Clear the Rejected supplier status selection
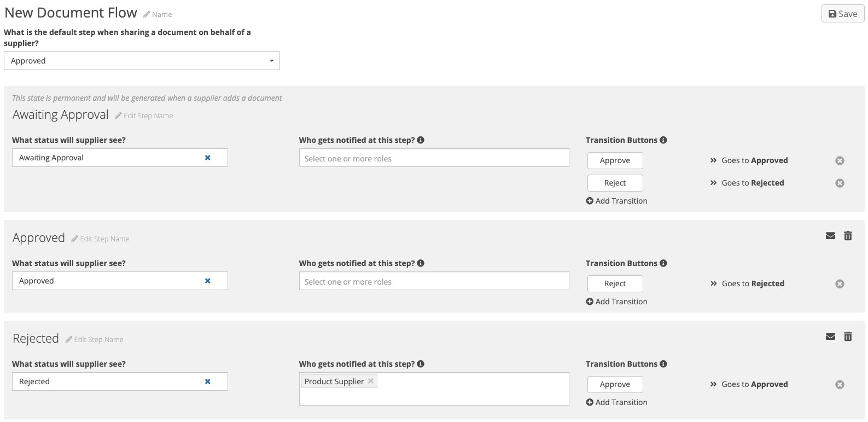 coord(207,381)
